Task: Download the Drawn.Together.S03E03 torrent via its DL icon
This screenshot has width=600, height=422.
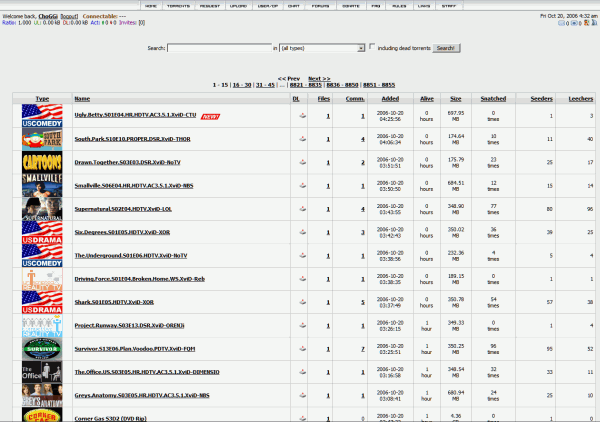Action: [302, 162]
